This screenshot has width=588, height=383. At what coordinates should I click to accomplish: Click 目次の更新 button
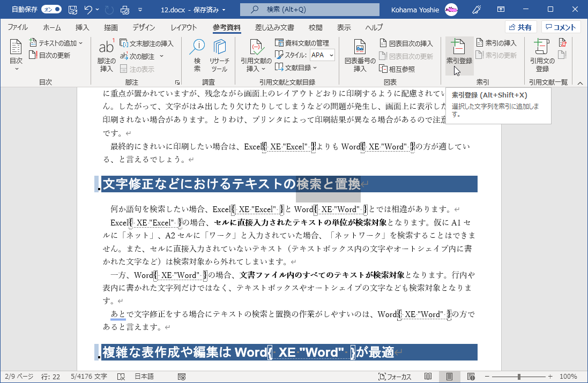[x=50, y=56]
